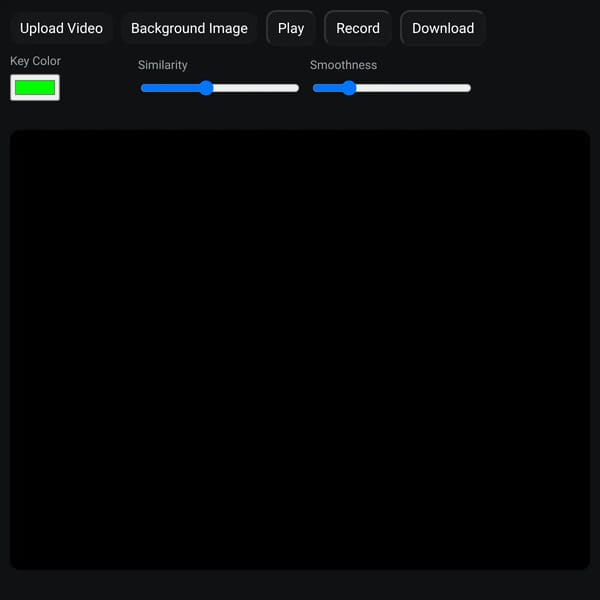The image size is (600, 600).
Task: Click the Similarity label
Action: 163,65
